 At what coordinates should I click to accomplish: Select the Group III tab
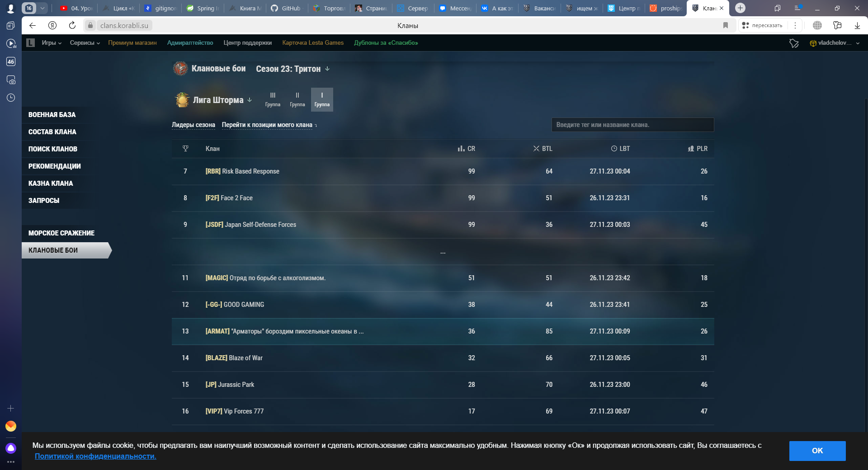(273, 99)
